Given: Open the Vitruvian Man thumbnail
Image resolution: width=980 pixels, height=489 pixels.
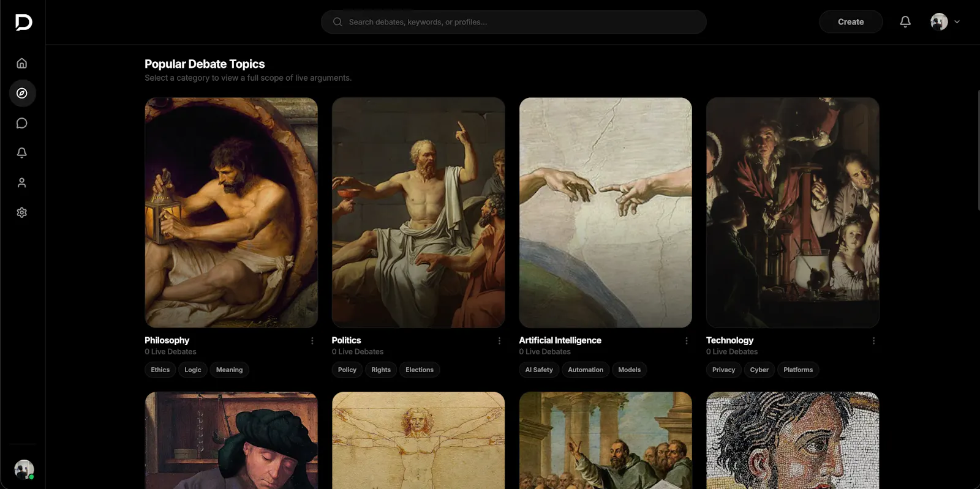Looking at the screenshot, I should point(418,441).
